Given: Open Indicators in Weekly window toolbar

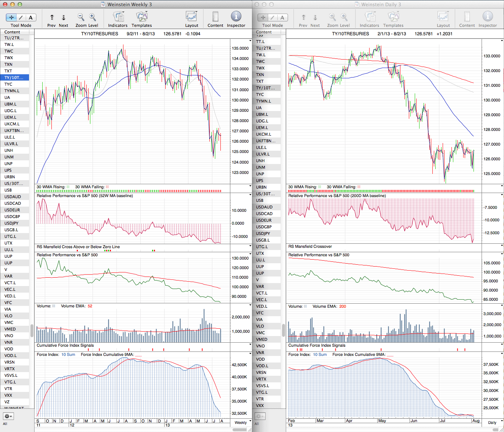Looking at the screenshot, I should click(x=118, y=17).
